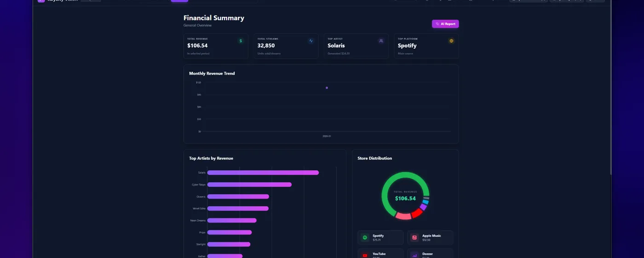The width and height of the screenshot is (644, 258).
Task: Click the 'In selected period' caption
Action: coord(198,53)
